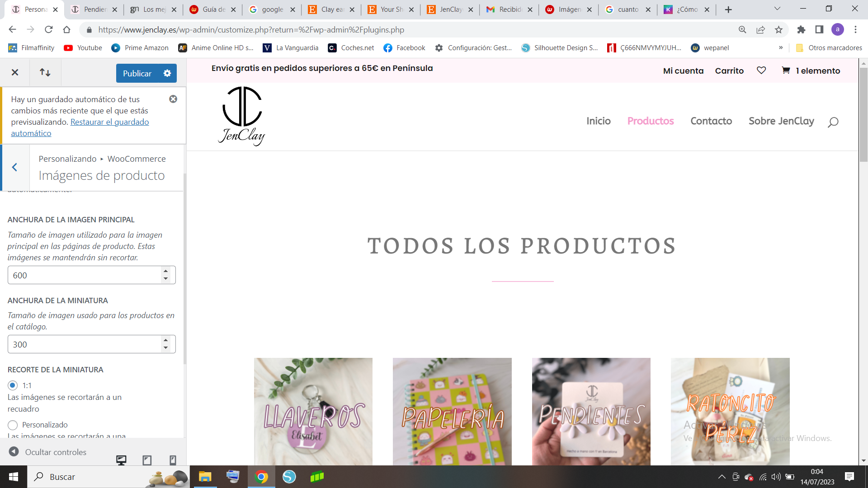Decrease thumbnail width with down stepper
This screenshot has width=868, height=488.
coord(166,348)
